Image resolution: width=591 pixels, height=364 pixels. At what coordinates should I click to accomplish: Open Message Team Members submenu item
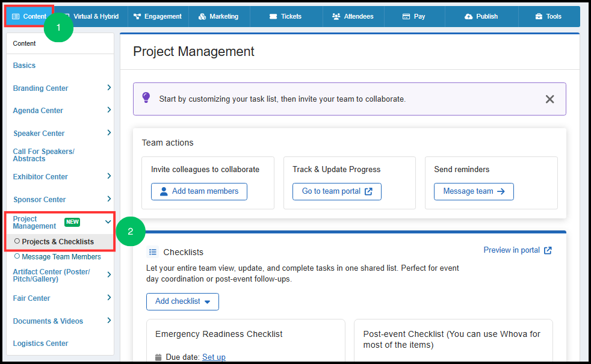(61, 257)
